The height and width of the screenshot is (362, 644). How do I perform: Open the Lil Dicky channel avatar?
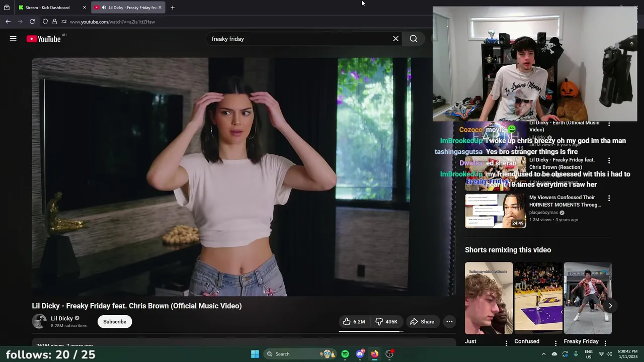point(39,321)
